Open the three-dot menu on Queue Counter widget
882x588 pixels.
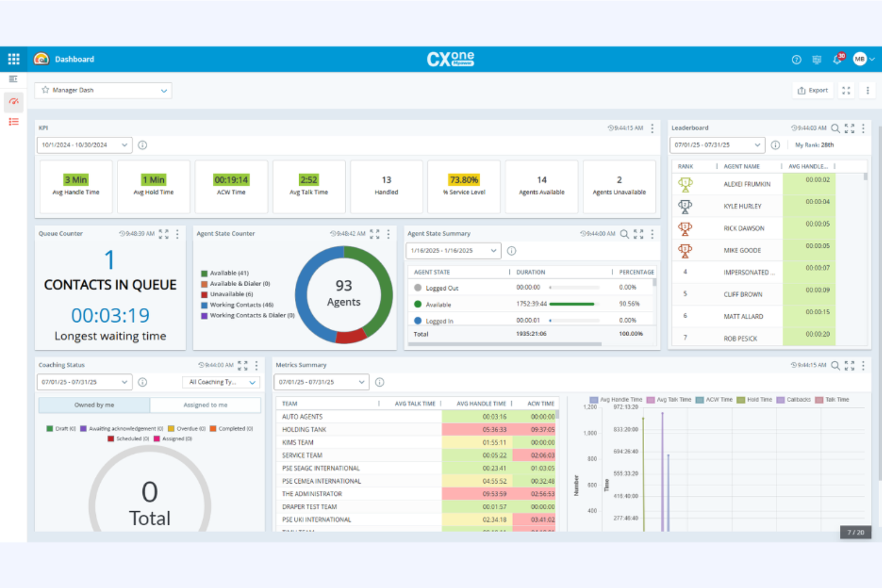coord(177,234)
